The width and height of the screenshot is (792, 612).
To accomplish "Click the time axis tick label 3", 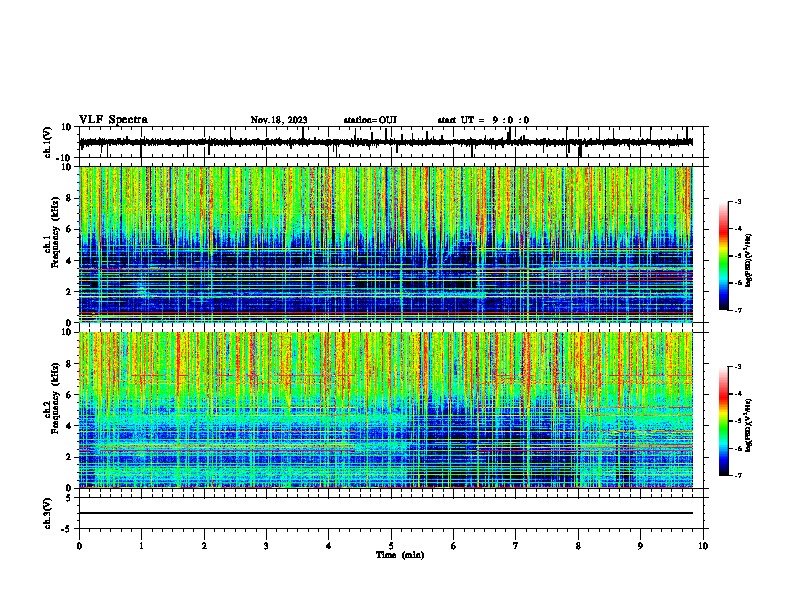I will click(266, 546).
